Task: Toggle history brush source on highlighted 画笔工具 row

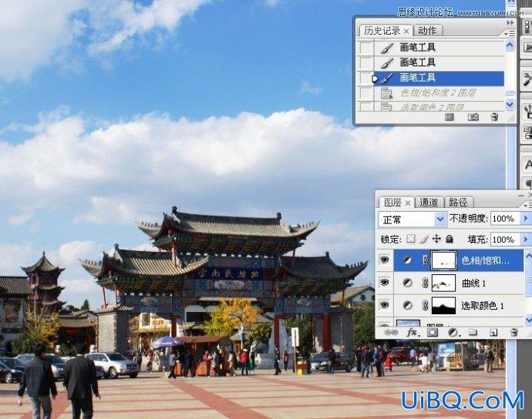Action: pos(366,79)
